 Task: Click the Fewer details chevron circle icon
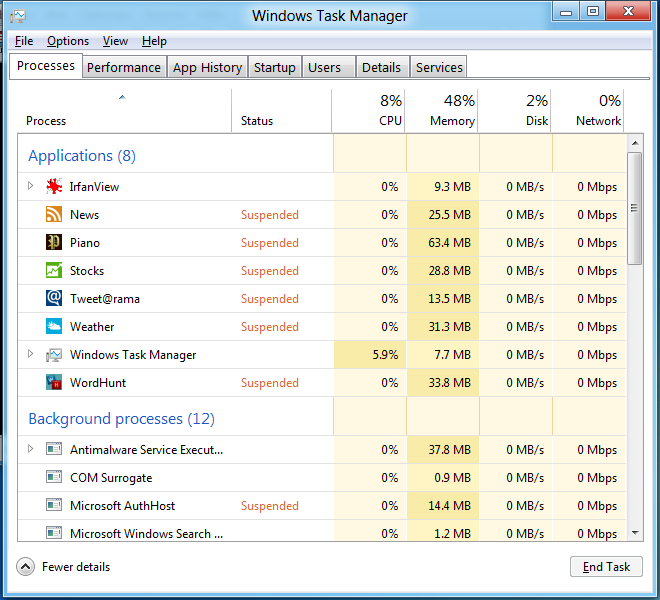coord(25,567)
